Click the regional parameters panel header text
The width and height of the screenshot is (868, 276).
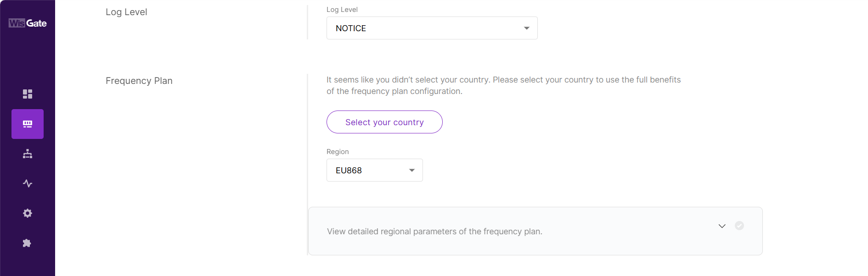pyautogui.click(x=434, y=231)
